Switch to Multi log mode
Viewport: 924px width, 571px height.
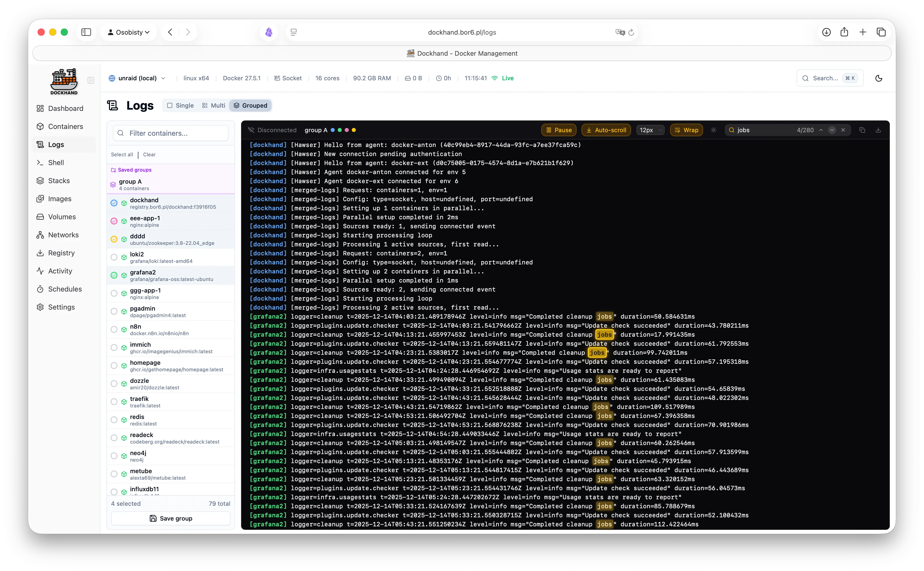tap(213, 105)
